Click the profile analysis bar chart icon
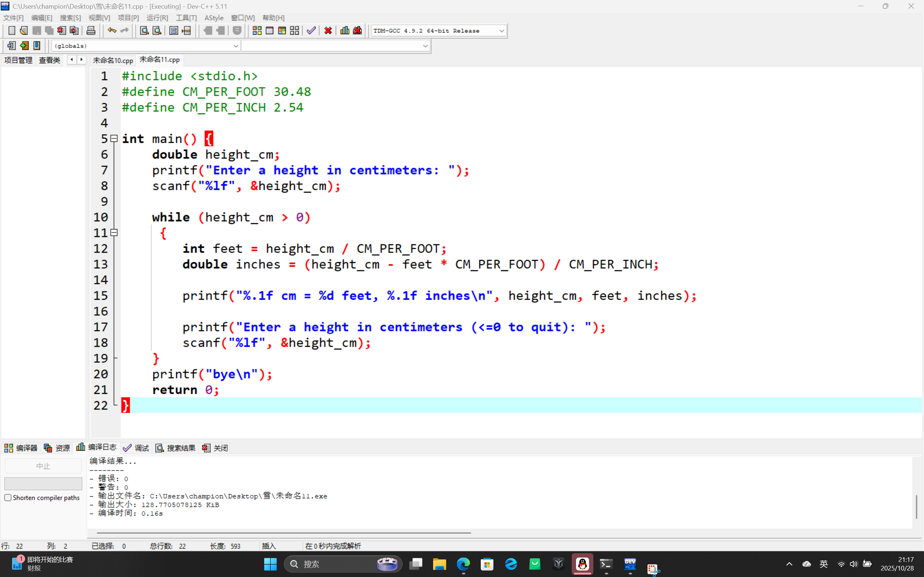Image resolution: width=924 pixels, height=577 pixels. [x=344, y=31]
